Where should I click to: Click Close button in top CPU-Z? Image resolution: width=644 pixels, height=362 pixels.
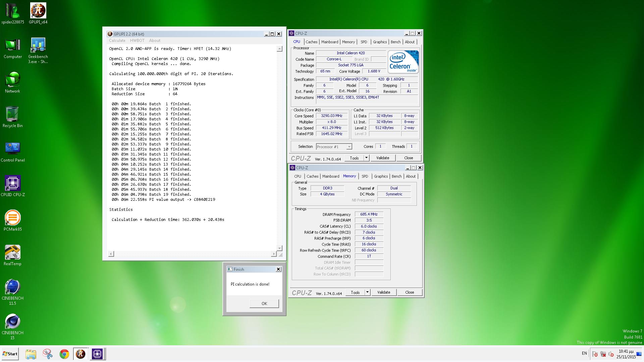click(x=409, y=158)
